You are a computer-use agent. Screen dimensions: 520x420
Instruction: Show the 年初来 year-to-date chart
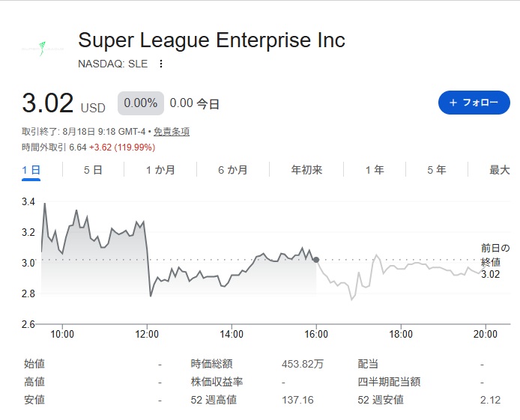pos(306,170)
